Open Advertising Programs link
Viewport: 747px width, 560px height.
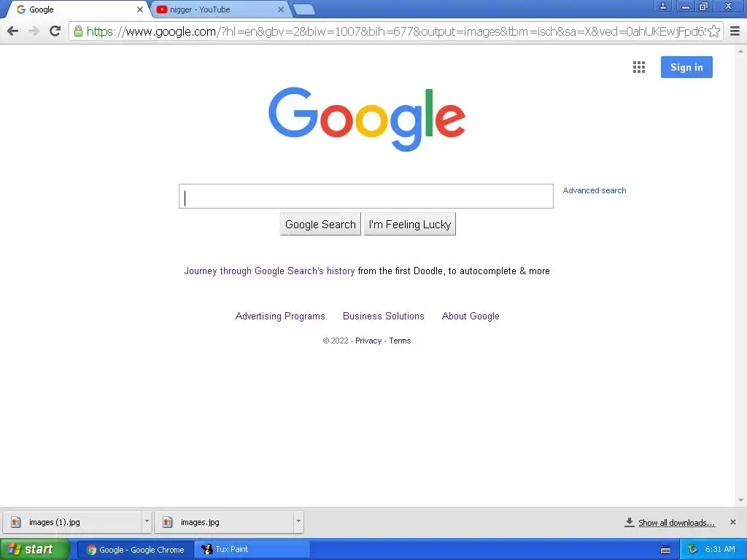point(280,316)
